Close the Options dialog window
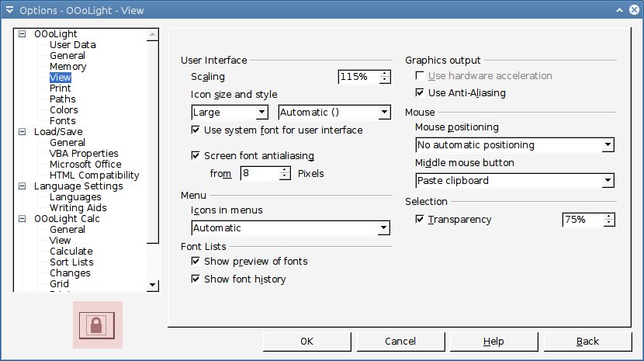The image size is (644, 361). [635, 10]
